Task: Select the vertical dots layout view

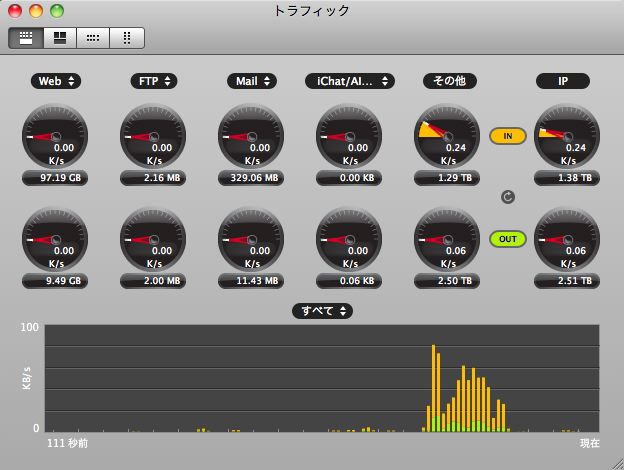Action: click(127, 38)
